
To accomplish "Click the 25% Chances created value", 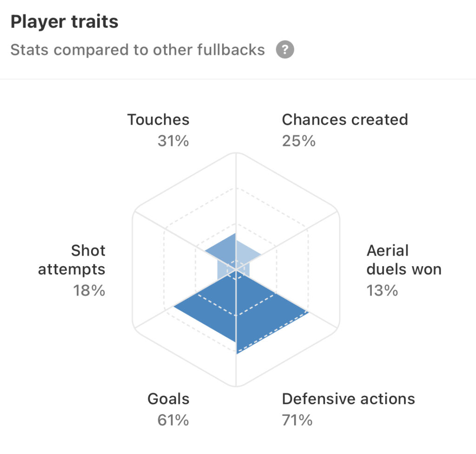I will pyautogui.click(x=299, y=141).
